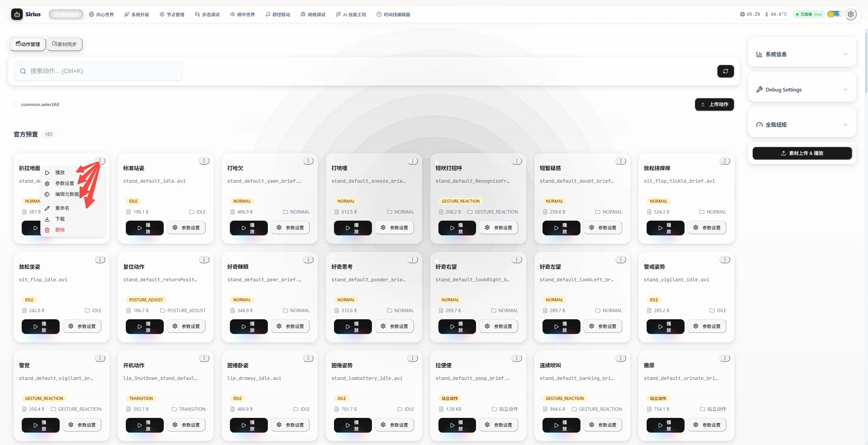Choose 播放 in the context menu

[x=73, y=173]
